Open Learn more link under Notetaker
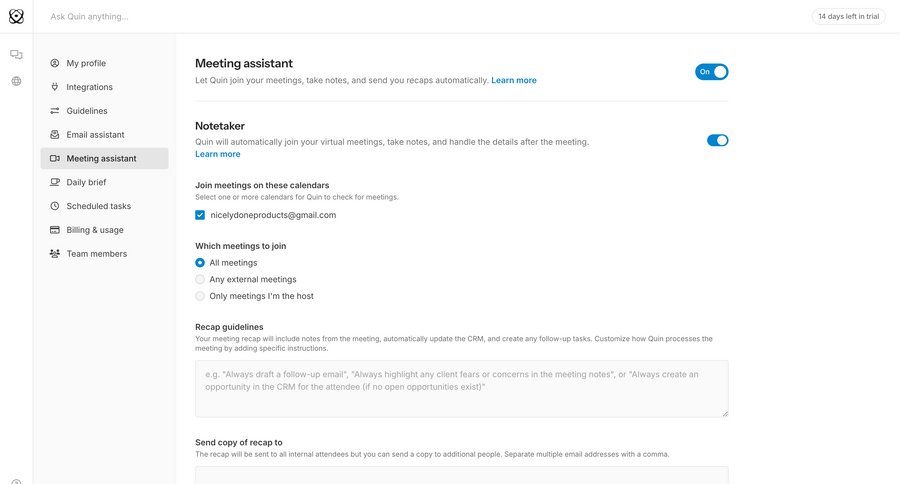This screenshot has width=900, height=484. (217, 154)
